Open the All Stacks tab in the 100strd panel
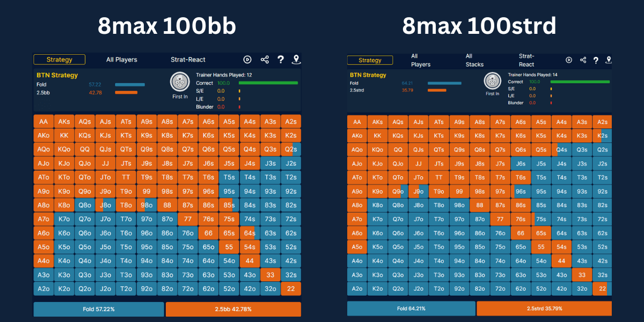The height and width of the screenshot is (322, 644). [474, 60]
